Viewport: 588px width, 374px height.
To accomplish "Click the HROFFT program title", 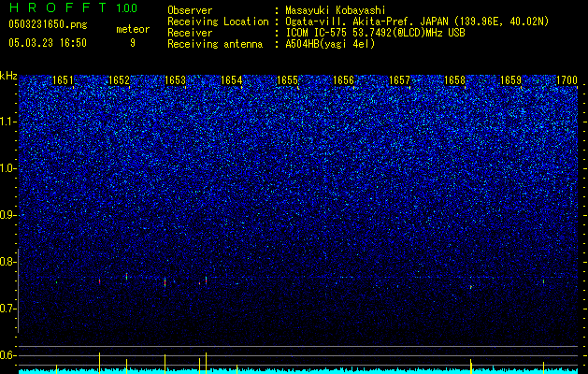I will click(58, 7).
